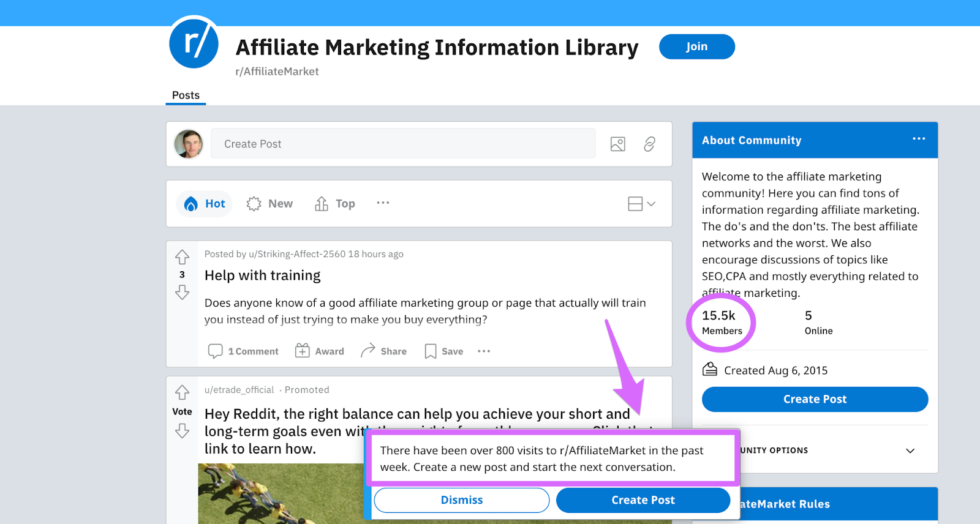The width and height of the screenshot is (980, 524).
Task: Sort posts by Hot
Action: pos(205,204)
